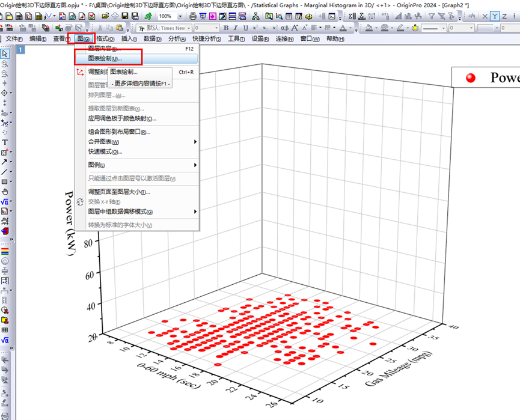Image resolution: width=520 pixels, height=420 pixels.
Task: Click the line color pencil swatch
Action: tap(400, 28)
